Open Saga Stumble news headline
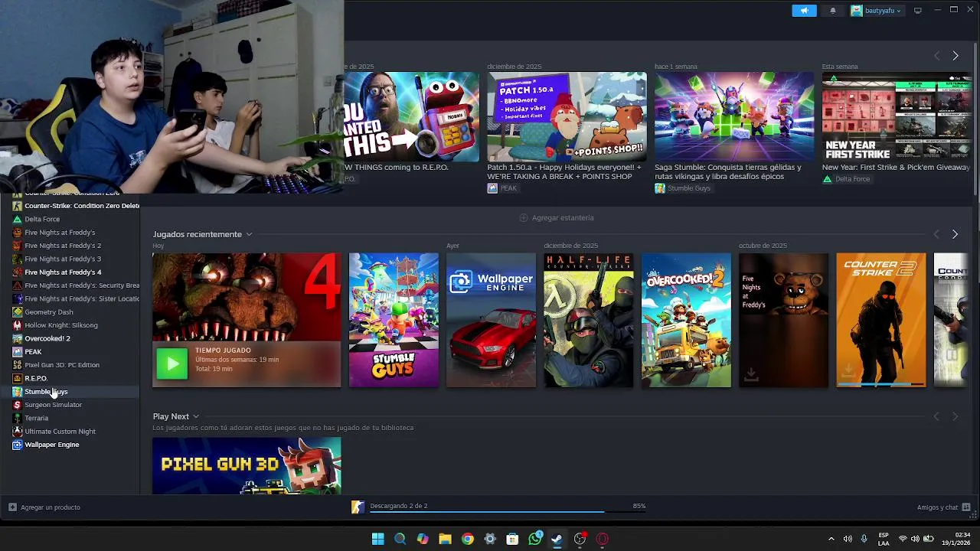The height and width of the screenshot is (551, 980). coord(728,171)
